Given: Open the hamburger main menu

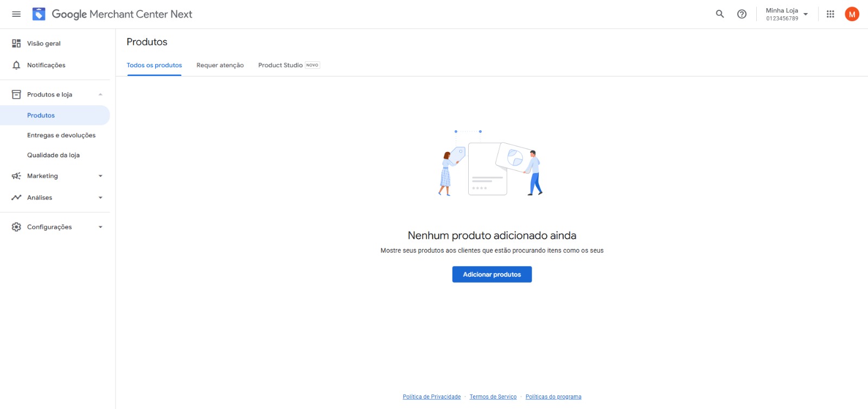Looking at the screenshot, I should click(16, 14).
